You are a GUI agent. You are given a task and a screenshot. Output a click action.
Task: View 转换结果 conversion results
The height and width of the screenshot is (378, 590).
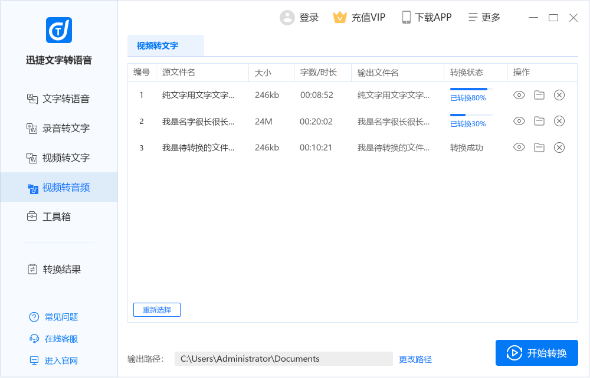54,269
